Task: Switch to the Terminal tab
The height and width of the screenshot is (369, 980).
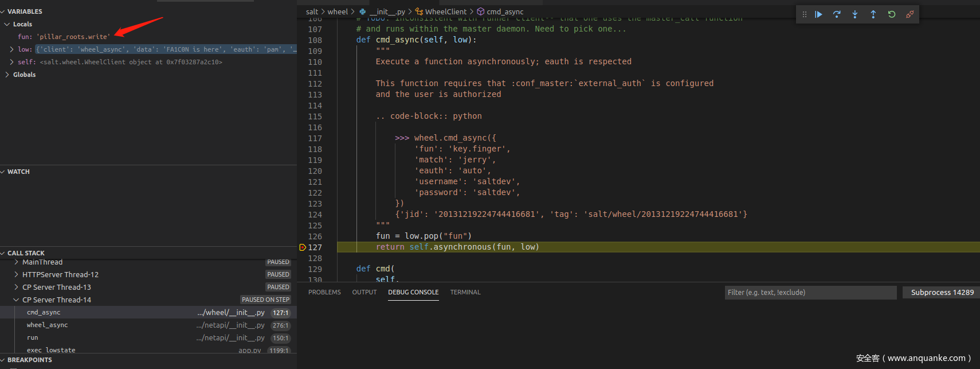Action: click(465, 292)
